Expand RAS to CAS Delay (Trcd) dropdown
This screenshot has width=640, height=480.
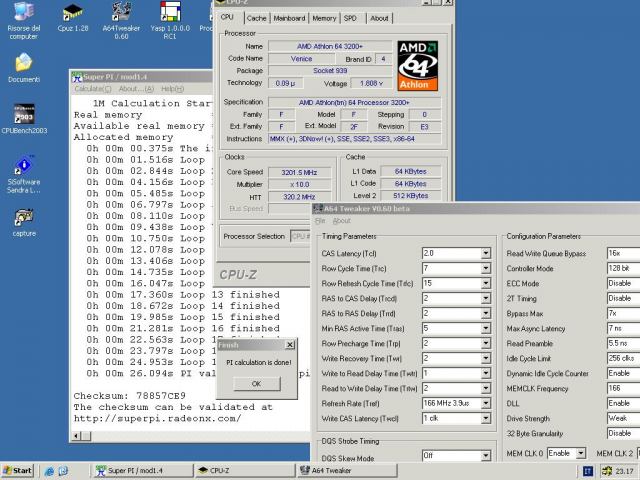486,298
